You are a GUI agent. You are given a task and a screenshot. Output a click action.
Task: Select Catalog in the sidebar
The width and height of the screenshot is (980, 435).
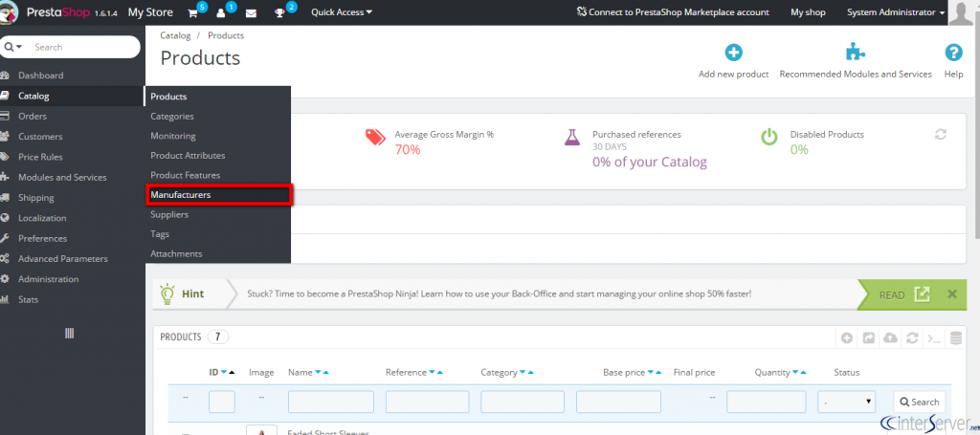tap(33, 97)
